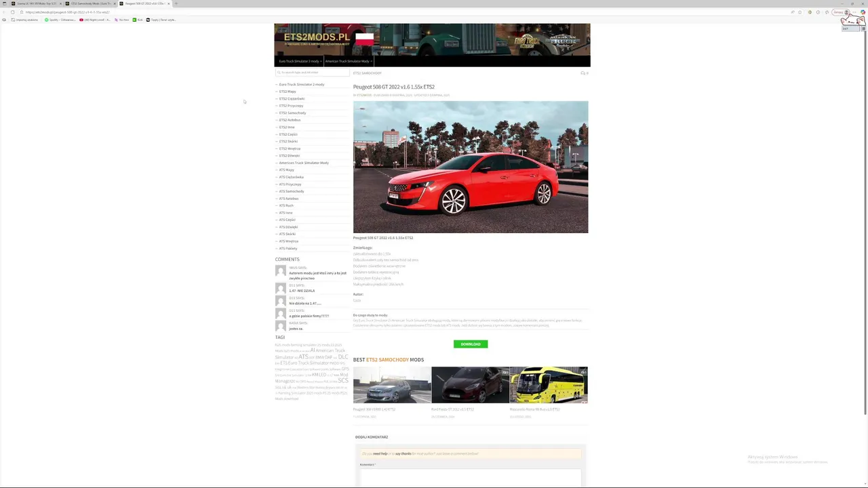
Task: Open the comments count icon beside breadcrumb
Action: pos(585,73)
